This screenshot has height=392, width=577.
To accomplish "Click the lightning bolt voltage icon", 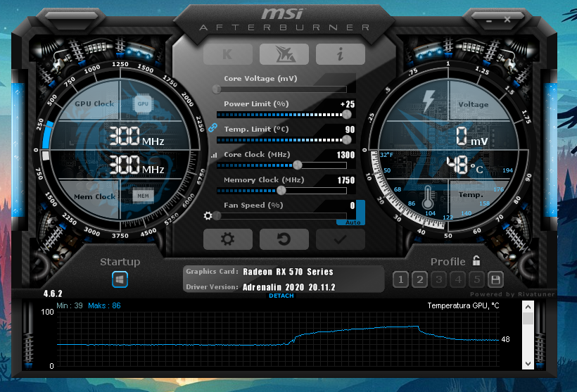I will click(429, 101).
